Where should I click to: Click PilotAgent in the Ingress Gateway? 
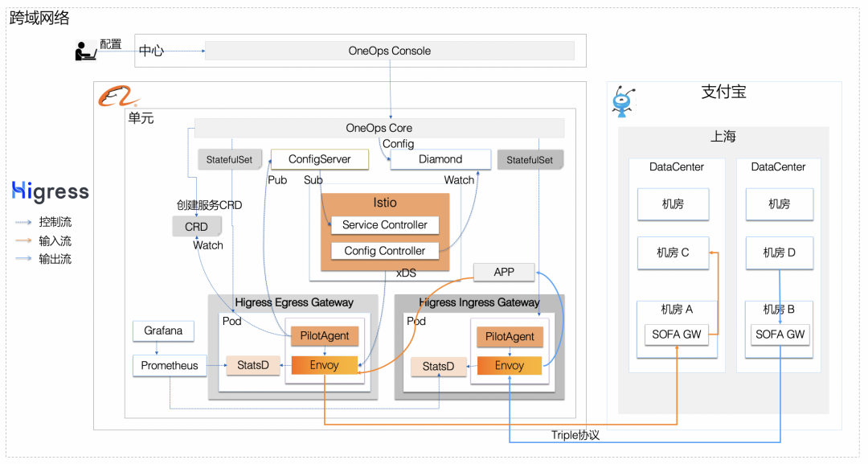[x=510, y=337]
